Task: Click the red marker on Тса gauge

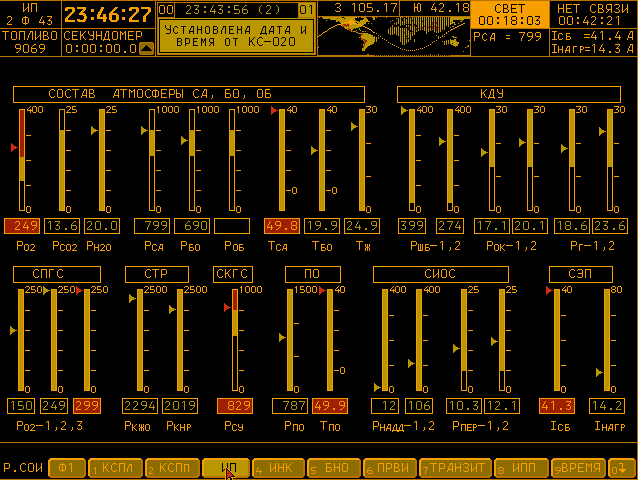Action: tap(274, 111)
